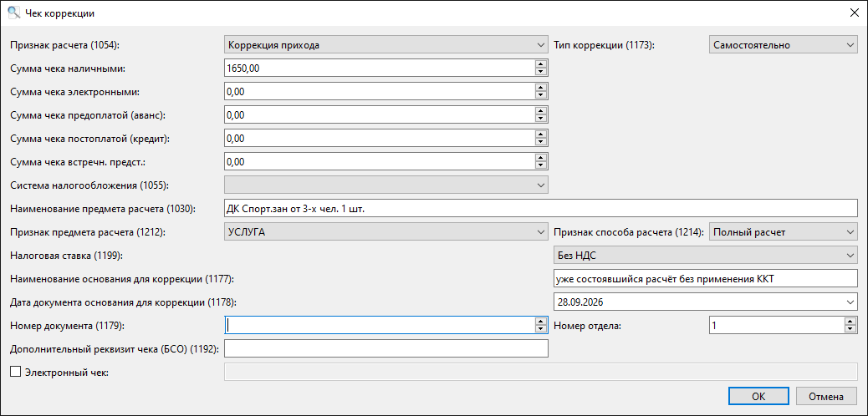This screenshot has width=868, height=416.
Task: Confirm the dialog with the OK button
Action: click(758, 396)
